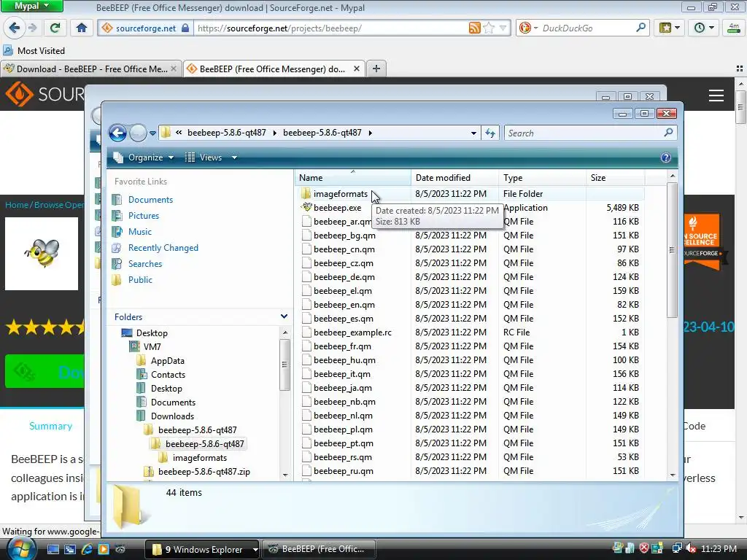Collapse the Folders pane chevron
The image size is (747, 560).
(x=284, y=316)
